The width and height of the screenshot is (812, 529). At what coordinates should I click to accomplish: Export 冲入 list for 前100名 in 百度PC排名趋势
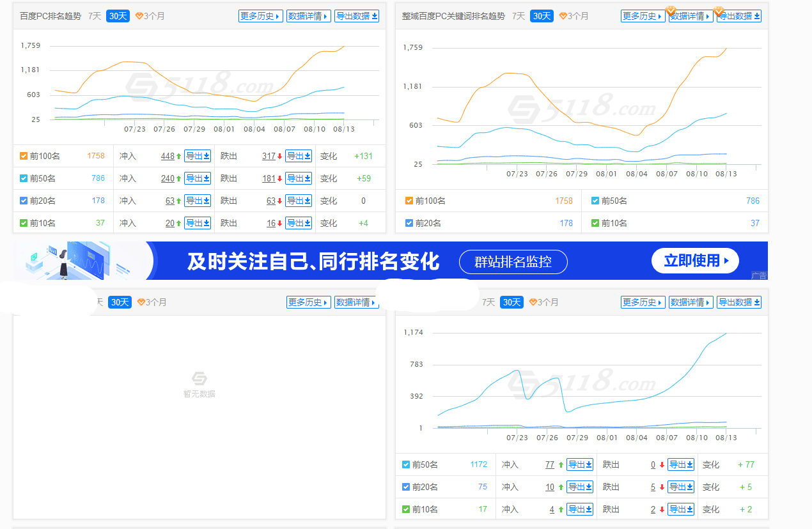tap(198, 156)
